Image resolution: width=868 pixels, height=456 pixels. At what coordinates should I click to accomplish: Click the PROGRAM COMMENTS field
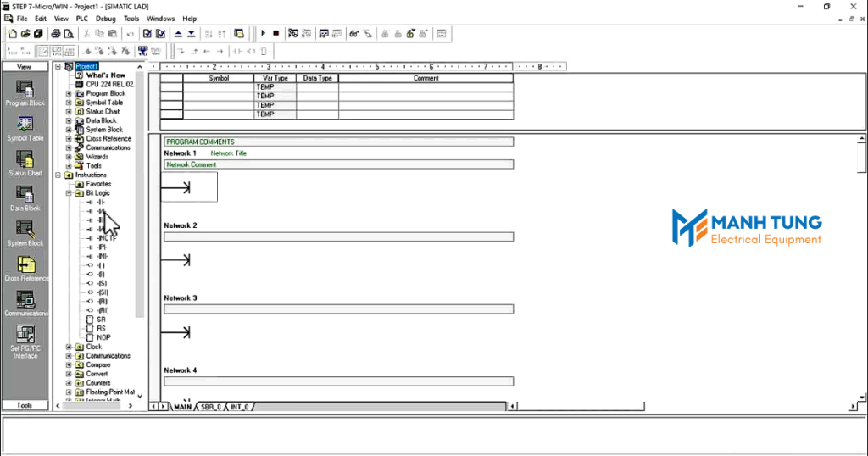pos(339,142)
